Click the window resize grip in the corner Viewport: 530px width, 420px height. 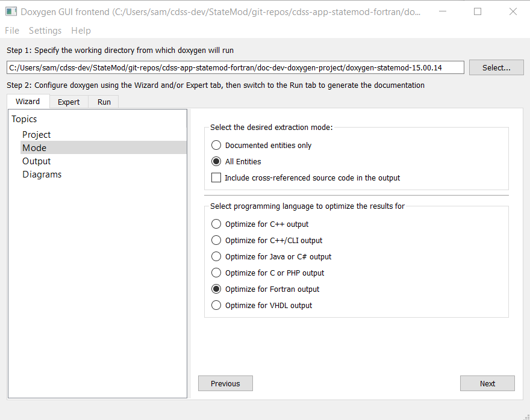526,417
